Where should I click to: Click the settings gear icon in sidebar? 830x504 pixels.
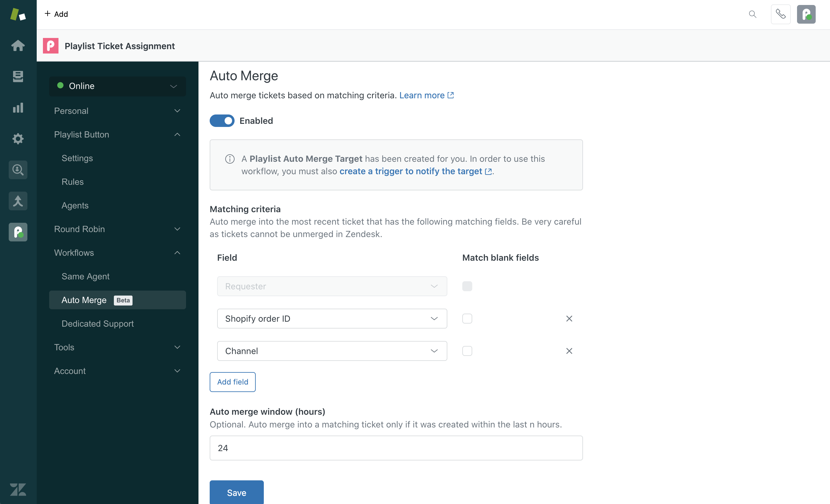pyautogui.click(x=17, y=138)
